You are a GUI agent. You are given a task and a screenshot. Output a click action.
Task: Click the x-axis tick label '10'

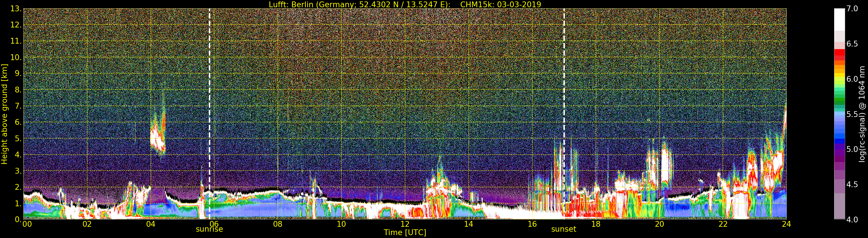(341, 224)
